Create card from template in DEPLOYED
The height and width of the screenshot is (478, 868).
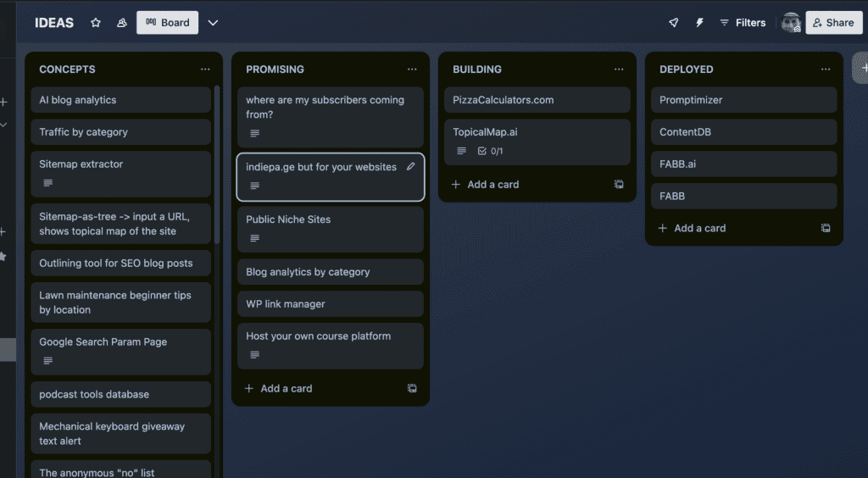826,228
